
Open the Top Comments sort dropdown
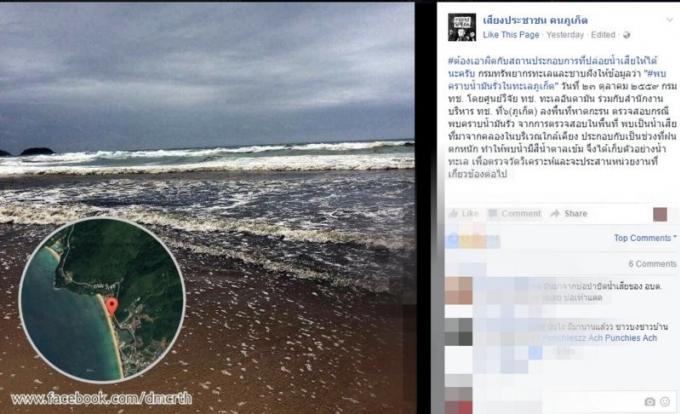(x=645, y=238)
